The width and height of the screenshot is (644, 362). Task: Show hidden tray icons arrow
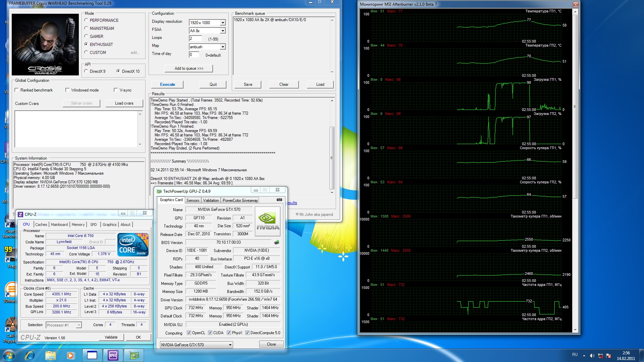pyautogui.click(x=584, y=356)
